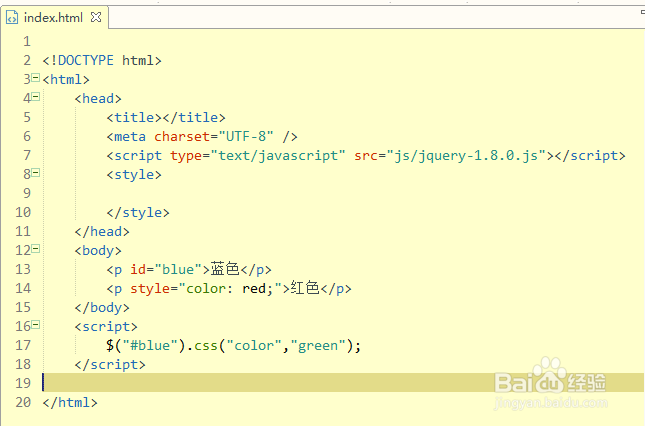Select the index.html editor tab

click(54, 18)
